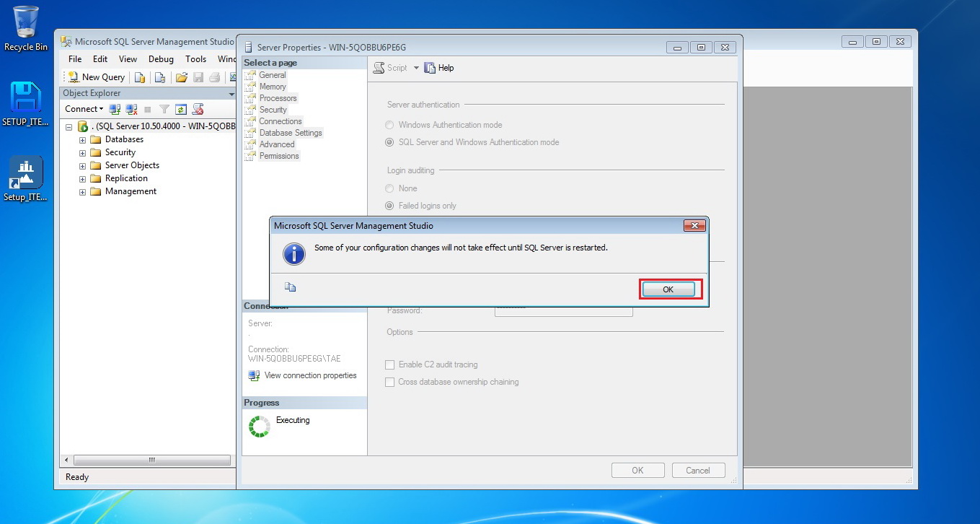Open the Tools menu
This screenshot has height=524, width=980.
[195, 59]
